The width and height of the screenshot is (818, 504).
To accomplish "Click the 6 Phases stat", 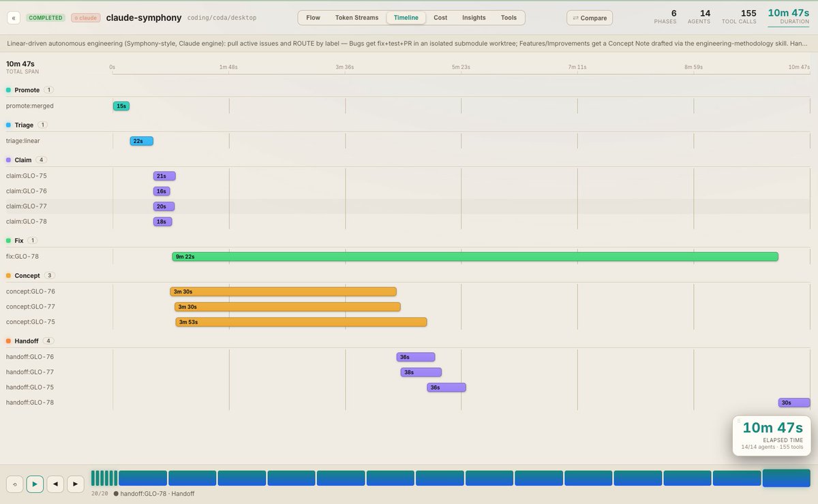I will [665, 16].
